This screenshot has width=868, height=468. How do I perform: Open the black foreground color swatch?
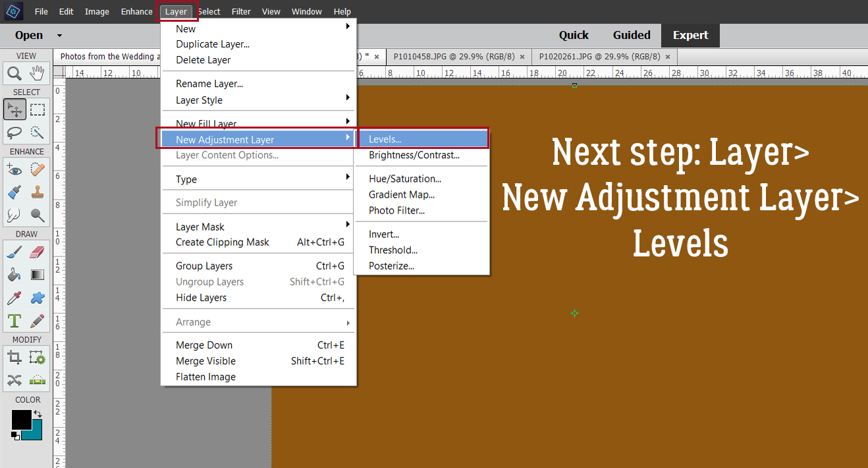21,419
